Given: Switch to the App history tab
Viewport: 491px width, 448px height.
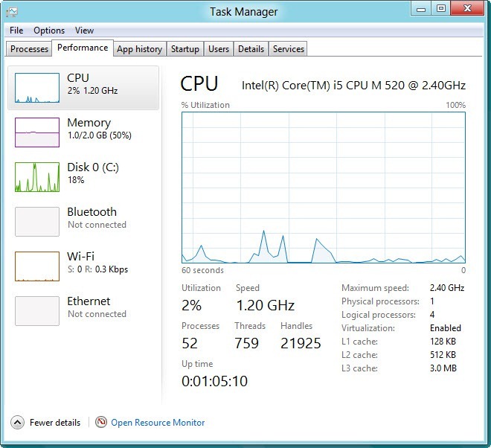Looking at the screenshot, I should 139,49.
